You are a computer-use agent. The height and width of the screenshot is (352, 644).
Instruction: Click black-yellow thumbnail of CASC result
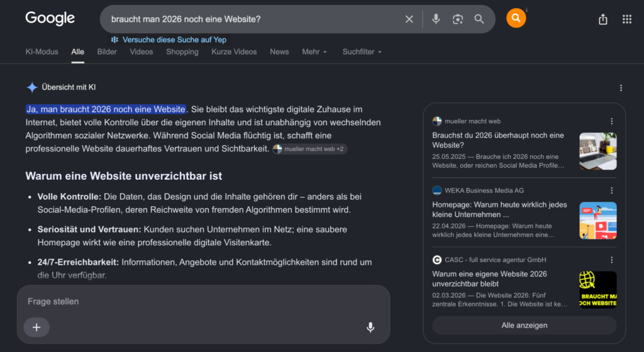coord(598,290)
